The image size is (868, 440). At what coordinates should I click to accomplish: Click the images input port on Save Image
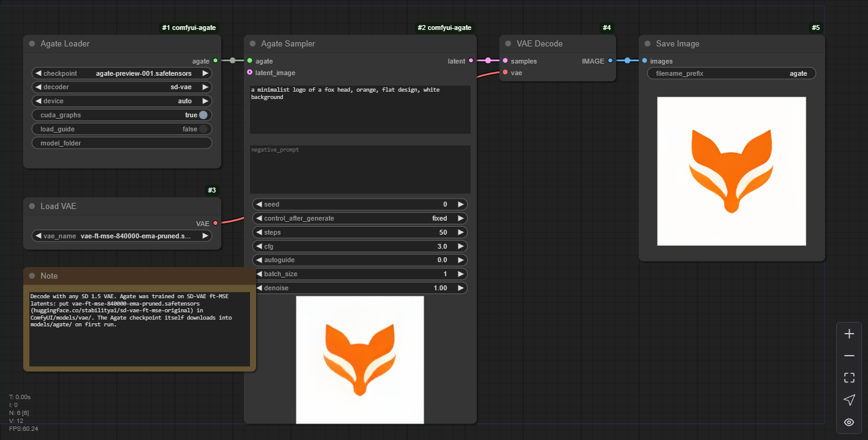644,61
